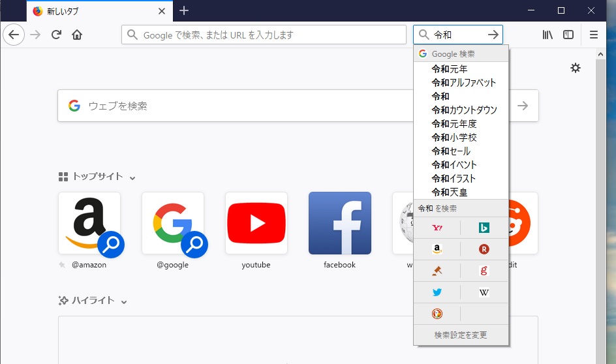Open a new tab with plus button
This screenshot has height=364, width=616.
[x=184, y=10]
